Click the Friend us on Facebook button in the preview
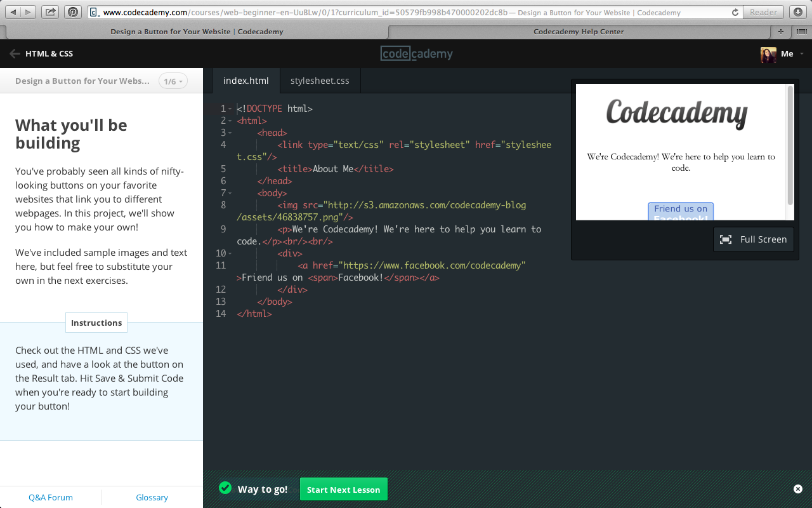Screen dimensions: 812x508 pyautogui.click(x=680, y=211)
